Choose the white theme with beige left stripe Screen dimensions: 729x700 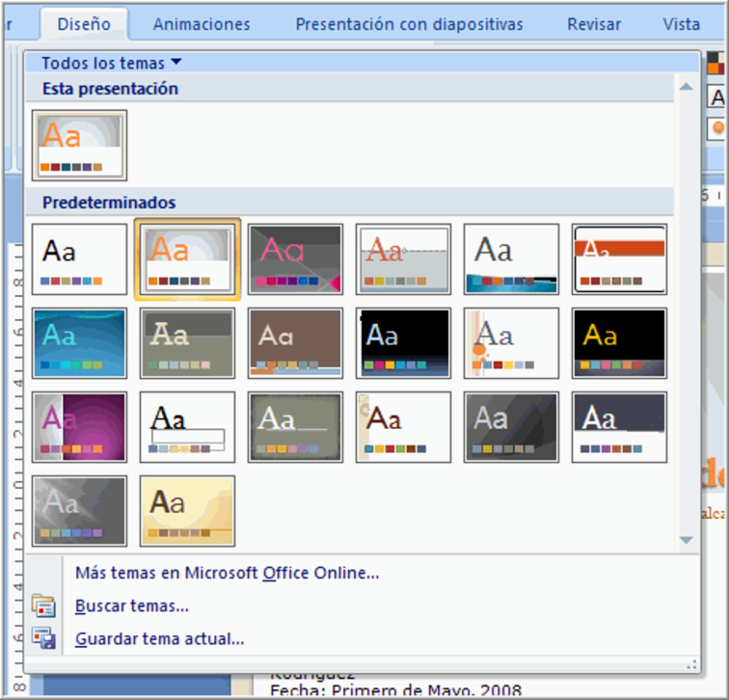[403, 427]
